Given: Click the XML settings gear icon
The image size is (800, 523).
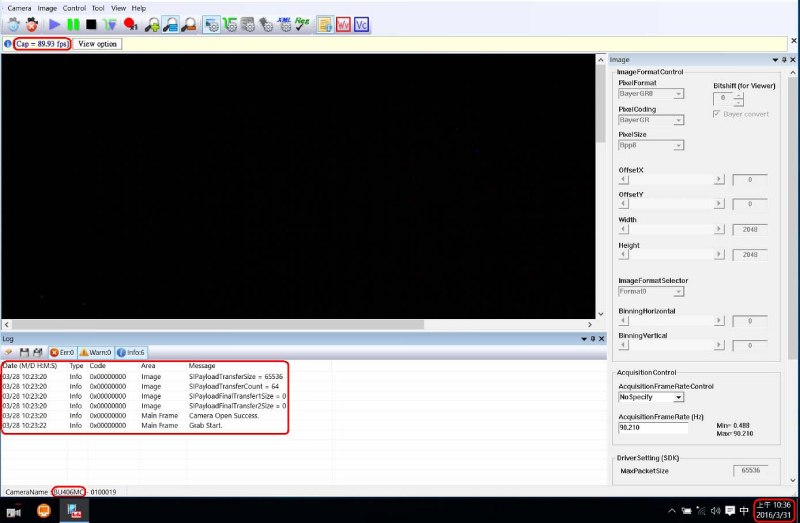Looking at the screenshot, I should pyautogui.click(x=285, y=24).
